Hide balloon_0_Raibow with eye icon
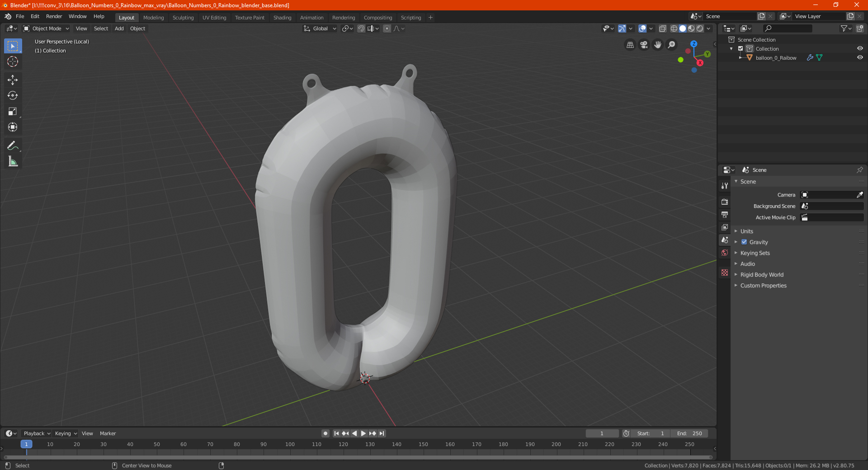 tap(860, 57)
